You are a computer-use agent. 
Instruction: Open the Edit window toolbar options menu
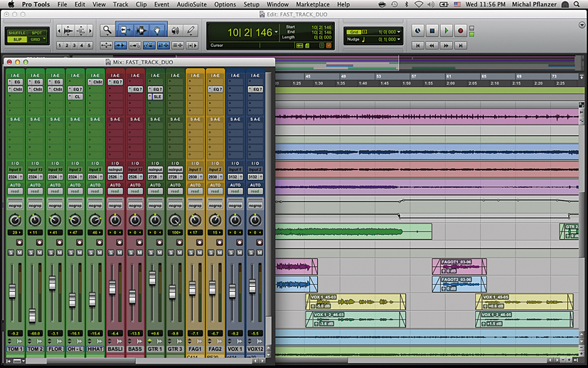pyautogui.click(x=582, y=25)
